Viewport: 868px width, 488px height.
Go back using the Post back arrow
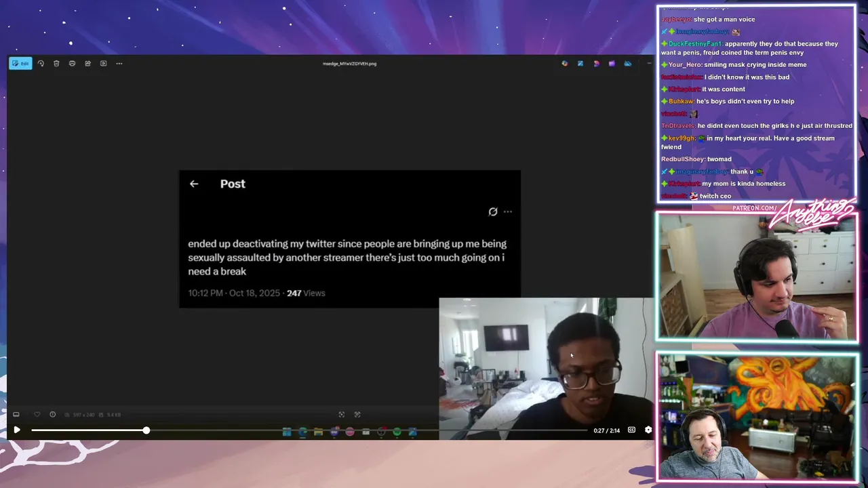tap(194, 184)
